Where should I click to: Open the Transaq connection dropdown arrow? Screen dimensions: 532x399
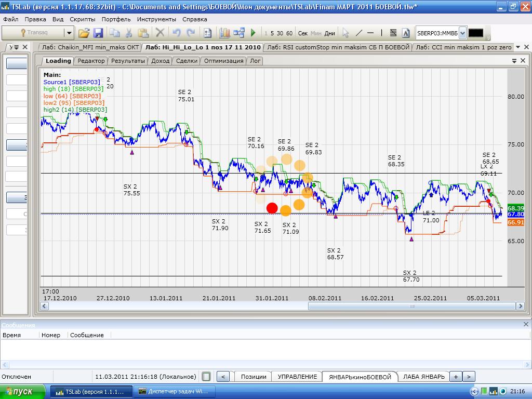coord(69,33)
